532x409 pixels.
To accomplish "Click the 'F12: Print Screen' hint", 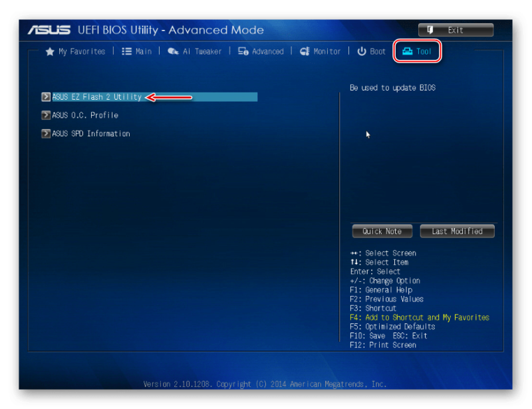I will coord(383,345).
